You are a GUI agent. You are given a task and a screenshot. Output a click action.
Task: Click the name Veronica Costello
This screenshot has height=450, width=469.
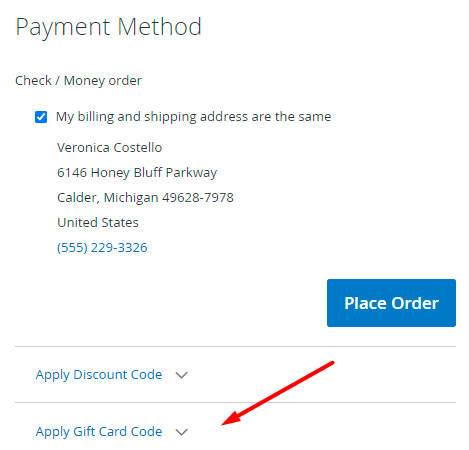coord(109,147)
